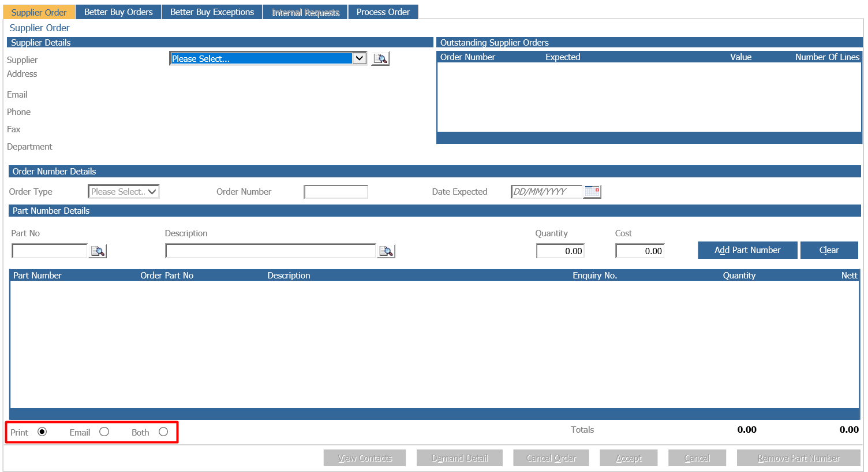Open Date Expected calendar picker
This screenshot has width=868, height=472.
click(x=592, y=191)
